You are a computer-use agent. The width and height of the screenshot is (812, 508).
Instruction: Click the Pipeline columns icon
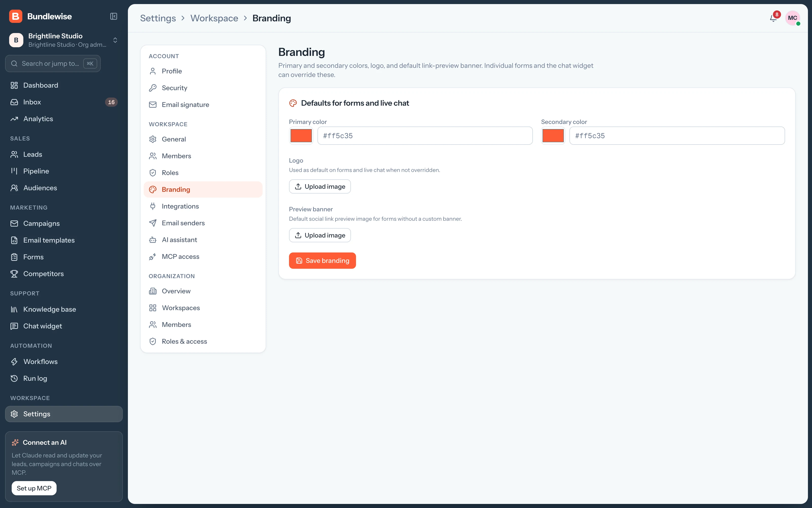[x=14, y=171]
